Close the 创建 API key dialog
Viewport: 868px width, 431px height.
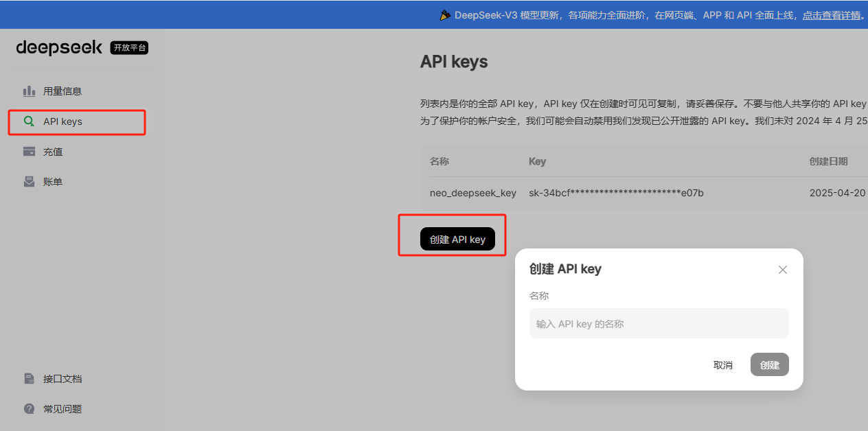(783, 270)
